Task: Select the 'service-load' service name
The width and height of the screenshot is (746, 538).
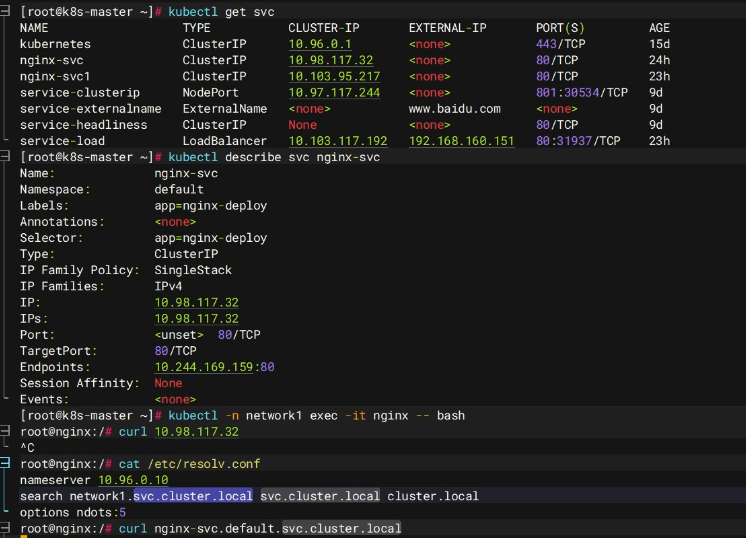Action: coord(62,141)
